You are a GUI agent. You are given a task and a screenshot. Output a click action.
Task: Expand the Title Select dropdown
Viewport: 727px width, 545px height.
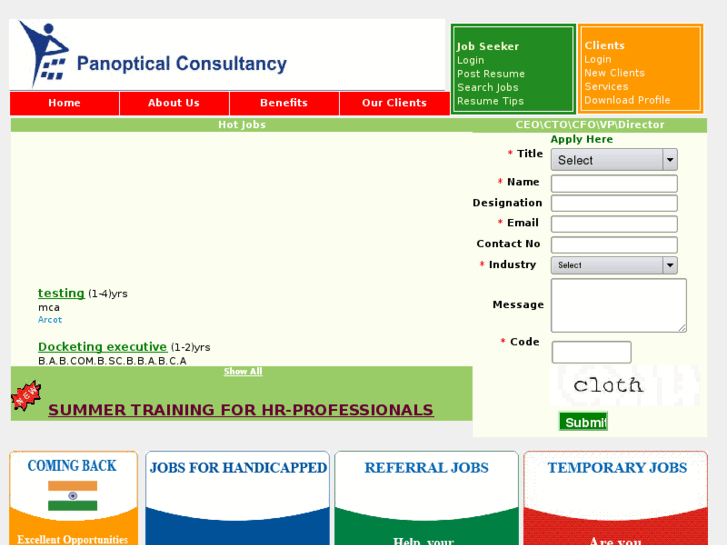(614, 160)
